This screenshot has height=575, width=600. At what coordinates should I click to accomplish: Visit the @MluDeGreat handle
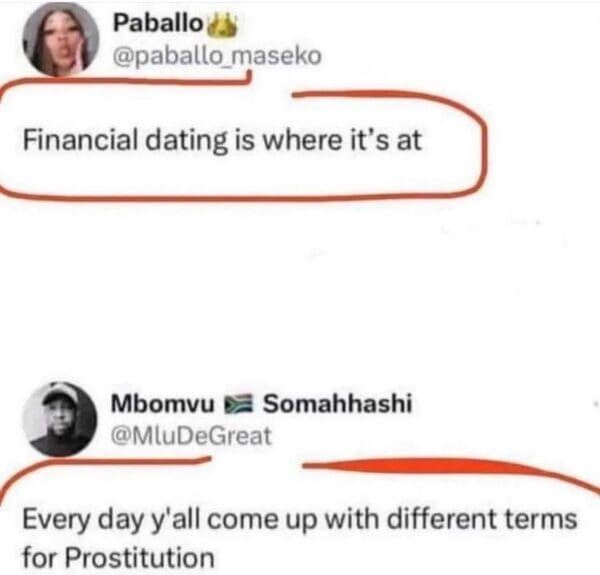point(191,435)
